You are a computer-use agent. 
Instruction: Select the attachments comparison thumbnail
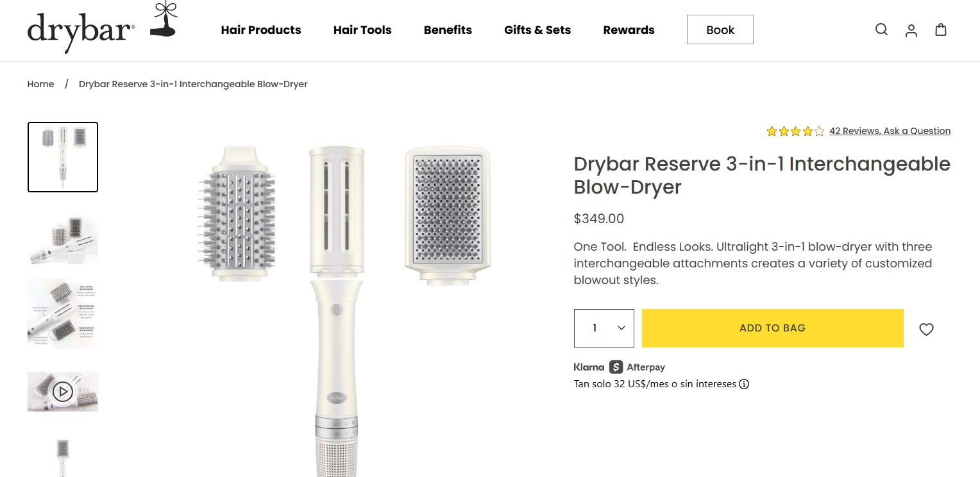[62, 313]
